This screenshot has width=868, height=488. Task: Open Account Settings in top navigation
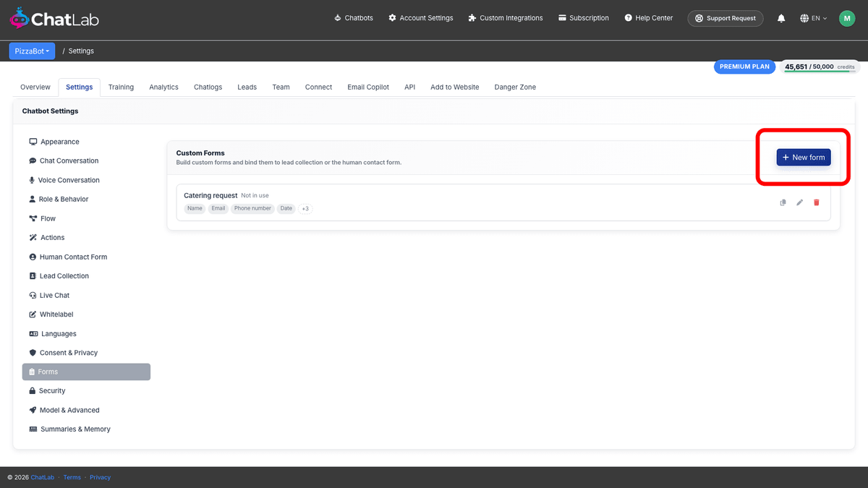click(x=420, y=18)
